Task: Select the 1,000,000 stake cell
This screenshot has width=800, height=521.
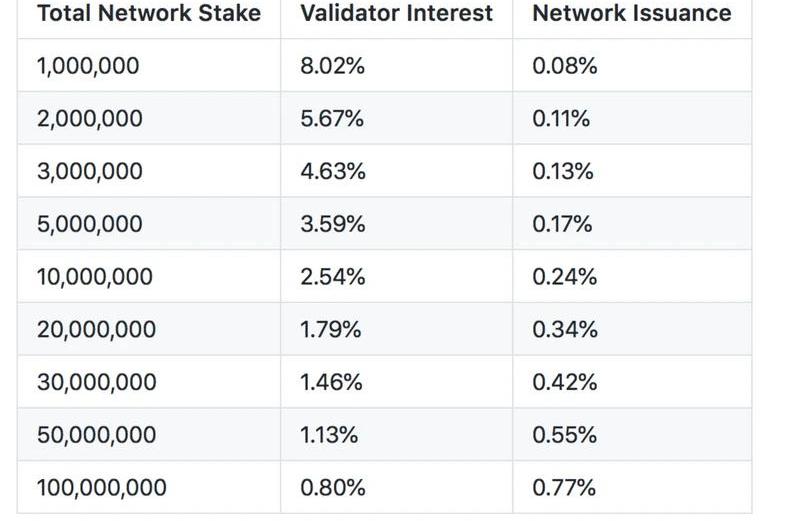Action: pos(88,66)
